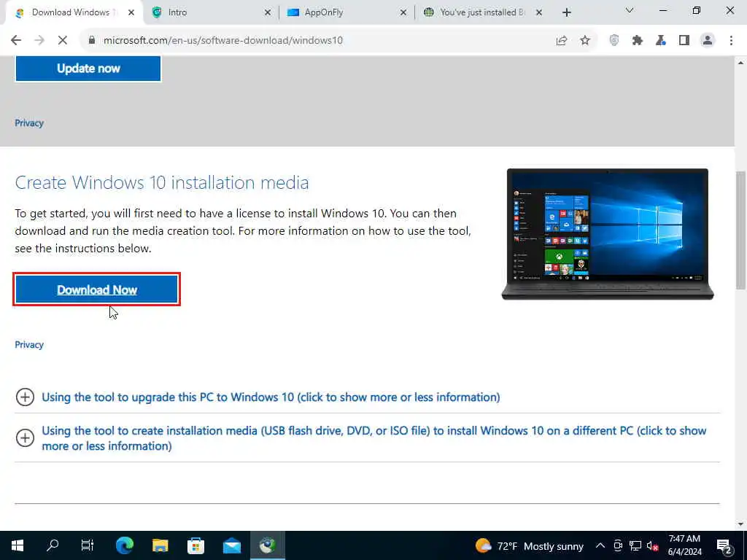Screen dimensions: 747x560
Task: Open File Explorer from taskbar
Action: [160, 545]
